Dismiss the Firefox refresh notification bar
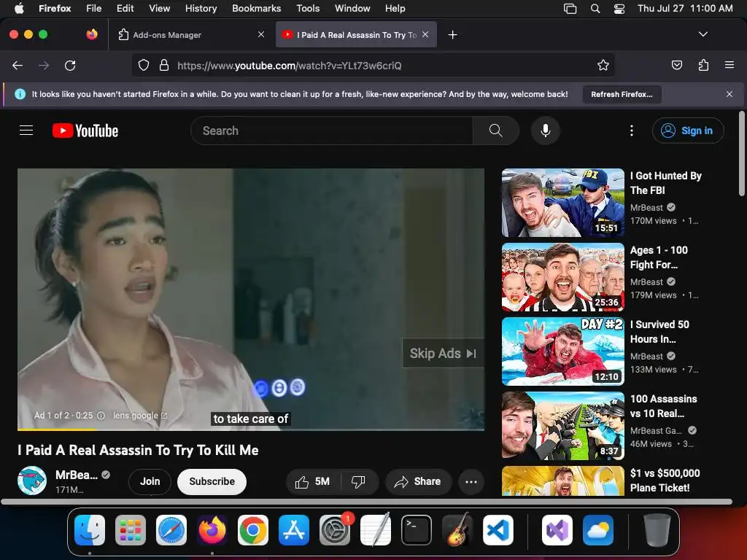This screenshot has height=560, width=747. (x=729, y=94)
